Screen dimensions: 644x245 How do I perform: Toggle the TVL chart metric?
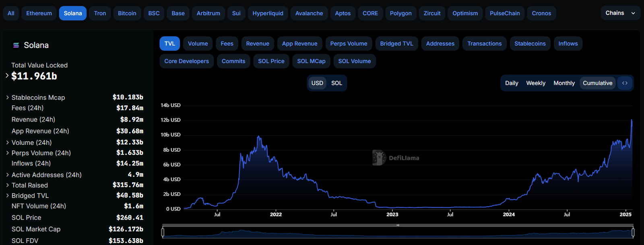[170, 43]
